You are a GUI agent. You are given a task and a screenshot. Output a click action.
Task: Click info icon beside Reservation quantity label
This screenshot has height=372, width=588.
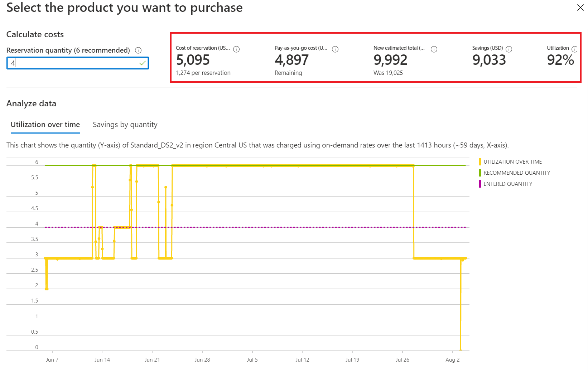138,50
